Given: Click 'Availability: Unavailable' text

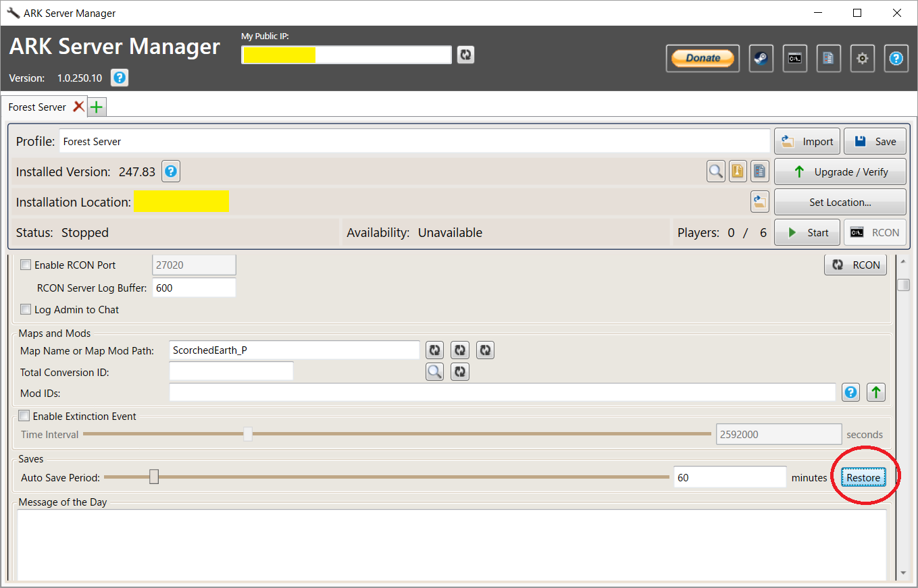Looking at the screenshot, I should [414, 232].
